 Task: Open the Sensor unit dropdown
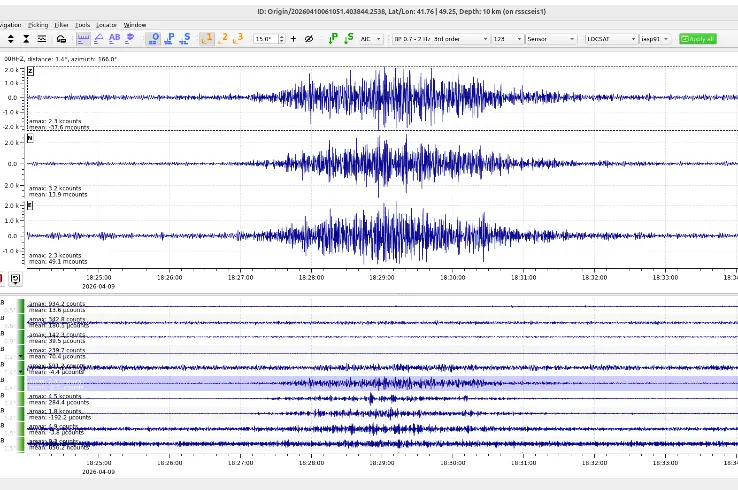550,38
